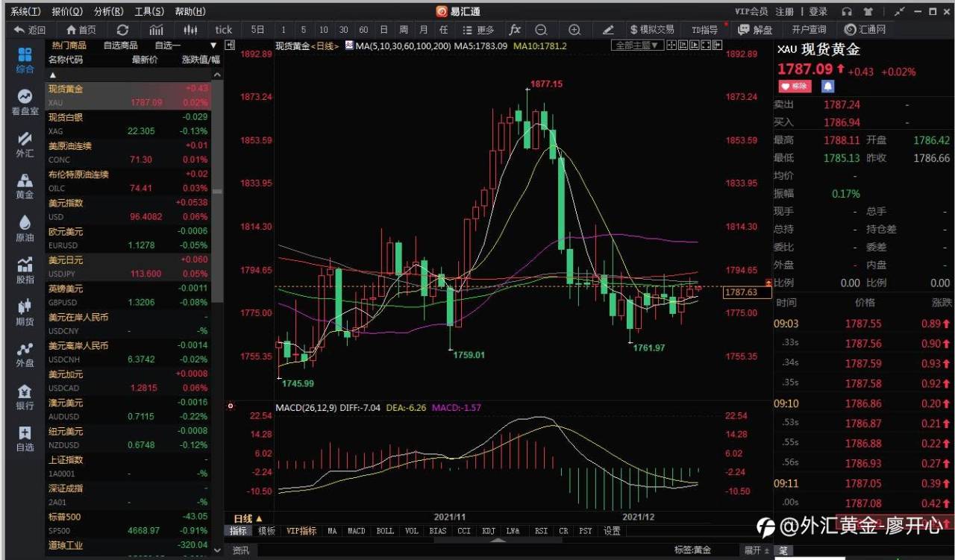Click the shirt skin theme icon
The image size is (955, 560).
click(x=868, y=11)
